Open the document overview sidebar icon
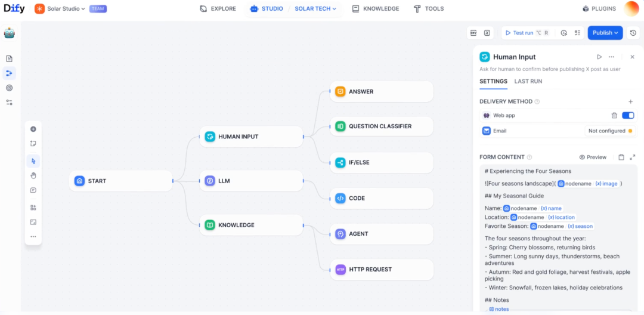The image size is (644, 315). (x=9, y=58)
